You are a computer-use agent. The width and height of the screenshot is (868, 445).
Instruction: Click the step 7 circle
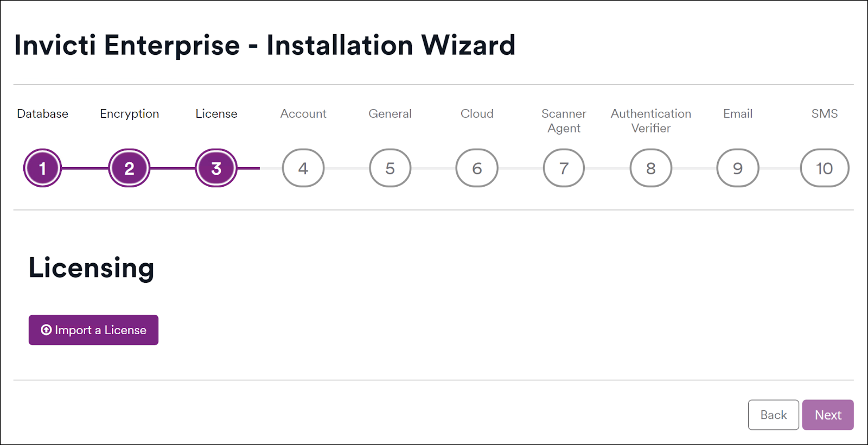(x=564, y=168)
